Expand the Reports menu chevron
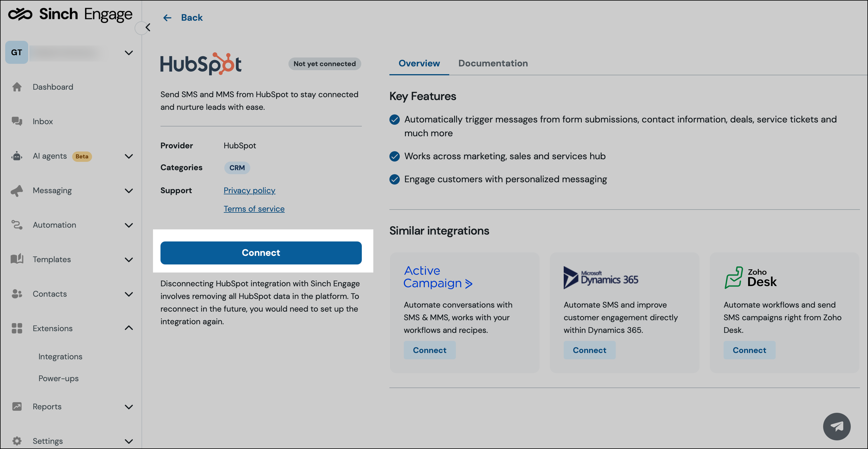This screenshot has width=868, height=449. (129, 406)
